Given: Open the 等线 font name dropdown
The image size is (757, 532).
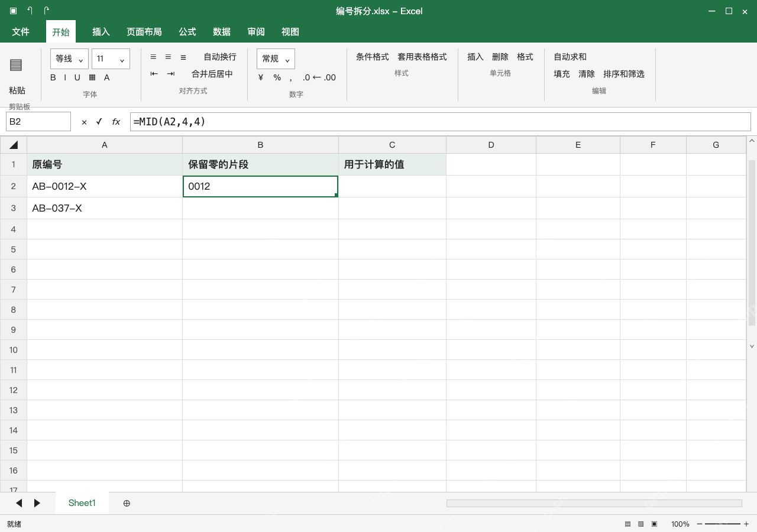Looking at the screenshot, I should 69,59.
